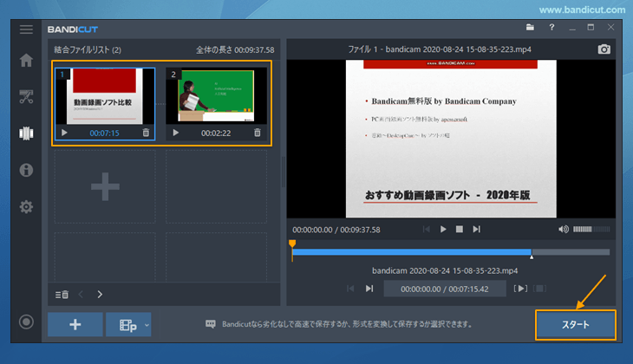Screen dimensions: 633x364
Task: Click clip 2 duration 00:02:22
Action: click(x=216, y=133)
